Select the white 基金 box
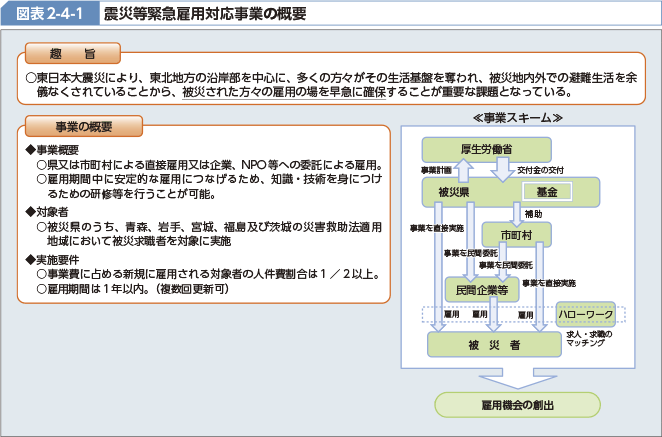The width and height of the screenshot is (662, 437). [546, 191]
